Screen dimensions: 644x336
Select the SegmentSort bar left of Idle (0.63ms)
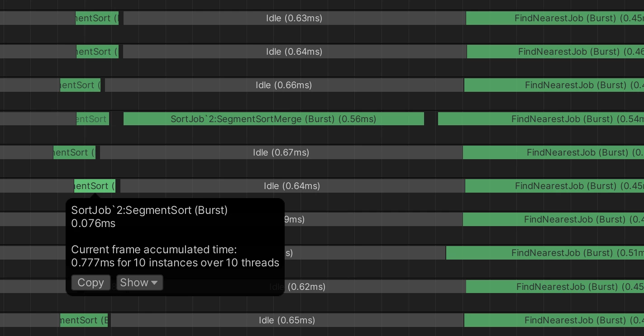97,18
